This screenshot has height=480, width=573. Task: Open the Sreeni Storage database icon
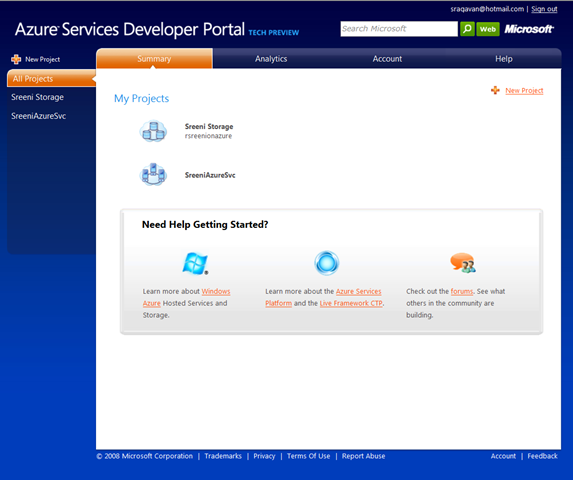(153, 131)
